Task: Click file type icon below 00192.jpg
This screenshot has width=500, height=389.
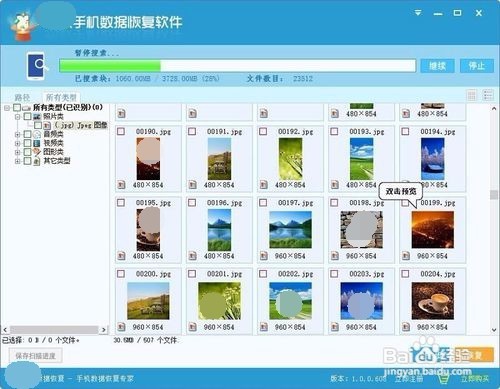Action: tap(264, 185)
